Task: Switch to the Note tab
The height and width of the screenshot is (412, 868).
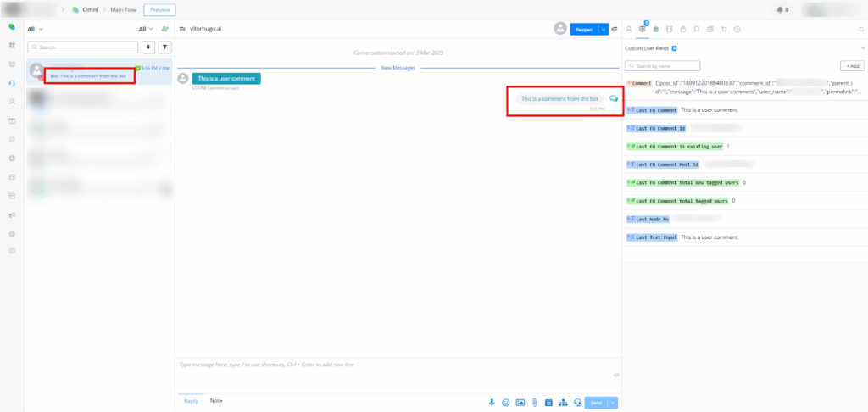Action: click(216, 400)
